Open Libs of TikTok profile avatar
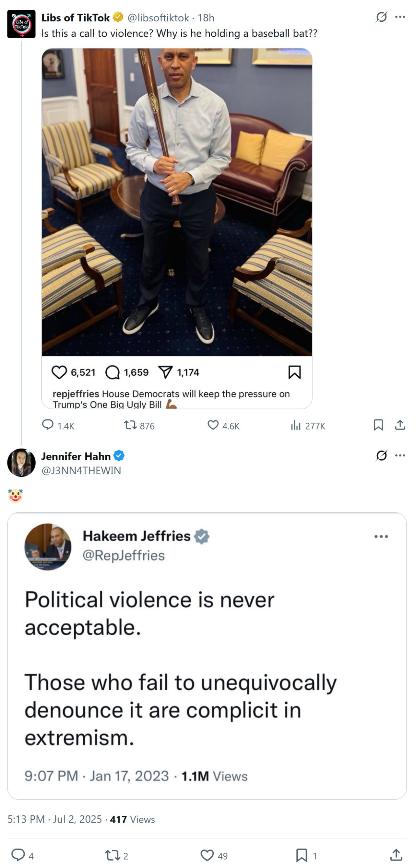The image size is (416, 868). click(x=21, y=24)
